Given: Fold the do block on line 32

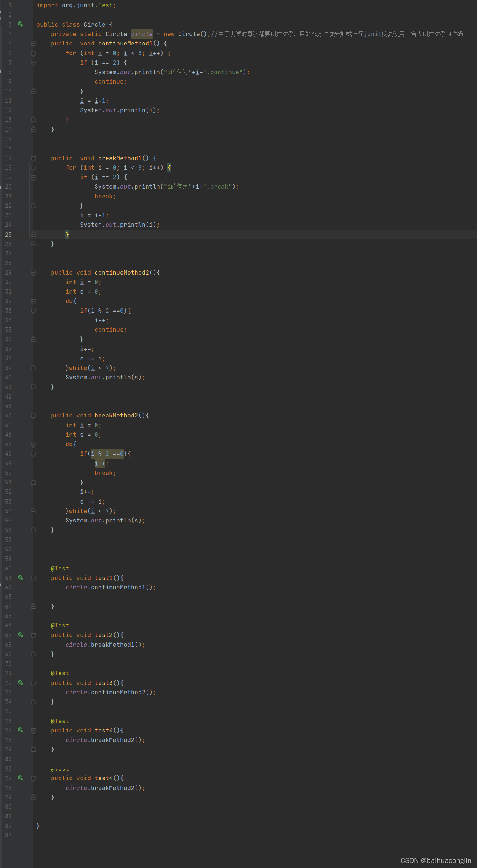Looking at the screenshot, I should click(x=33, y=301).
